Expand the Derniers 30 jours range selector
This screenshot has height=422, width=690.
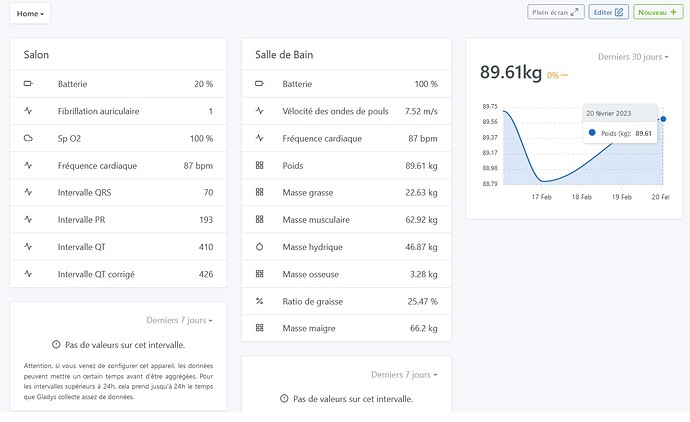pos(632,57)
